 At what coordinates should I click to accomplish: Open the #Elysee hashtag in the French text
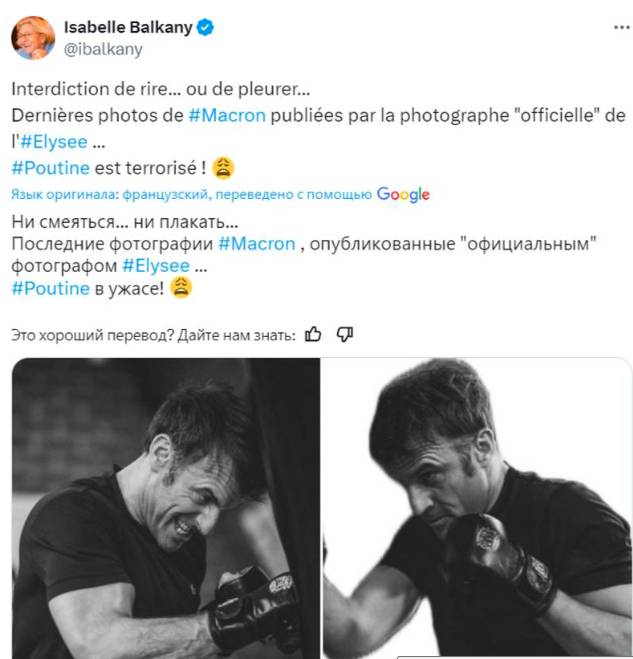54,141
